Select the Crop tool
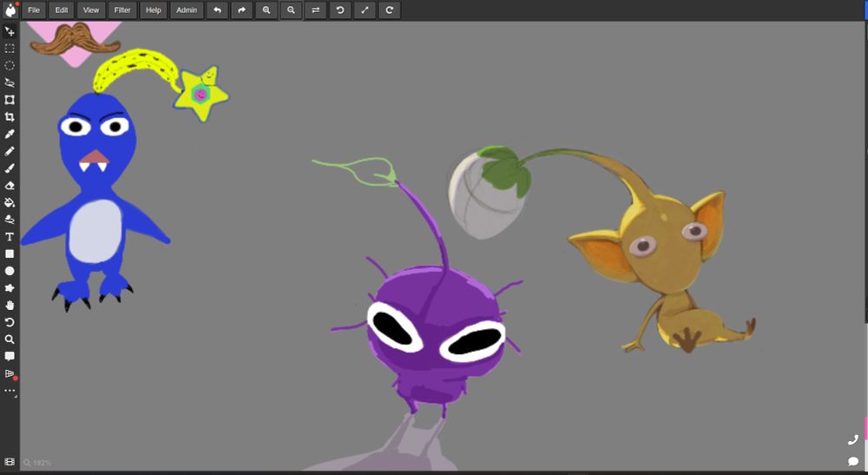 pos(10,117)
